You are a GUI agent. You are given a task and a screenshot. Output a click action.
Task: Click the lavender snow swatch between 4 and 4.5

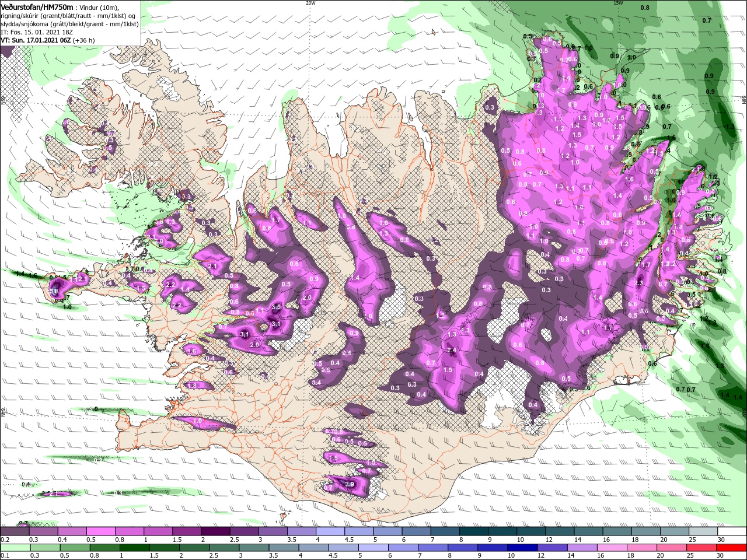pos(330,531)
